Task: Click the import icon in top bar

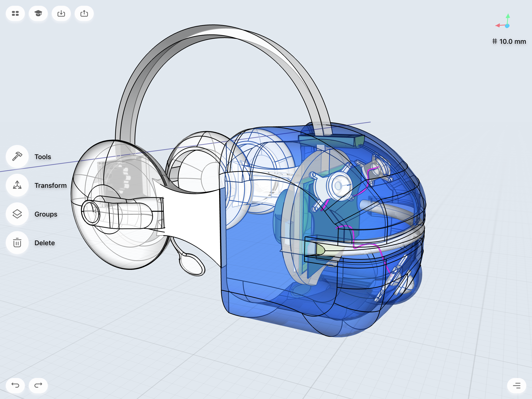Action: [x=61, y=13]
